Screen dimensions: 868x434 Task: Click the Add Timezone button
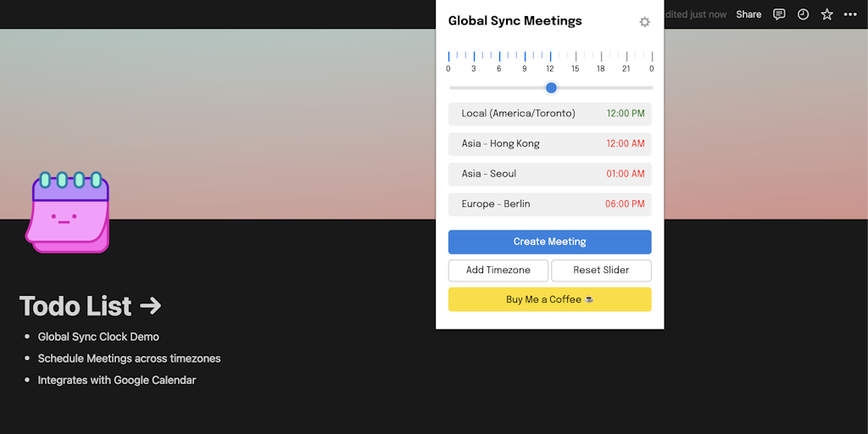tap(498, 270)
